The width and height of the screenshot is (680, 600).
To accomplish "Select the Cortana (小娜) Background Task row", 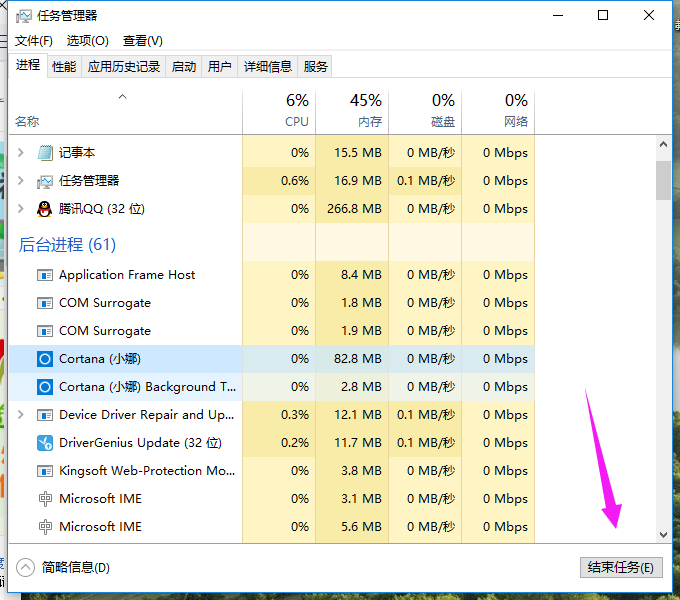I will 140,387.
